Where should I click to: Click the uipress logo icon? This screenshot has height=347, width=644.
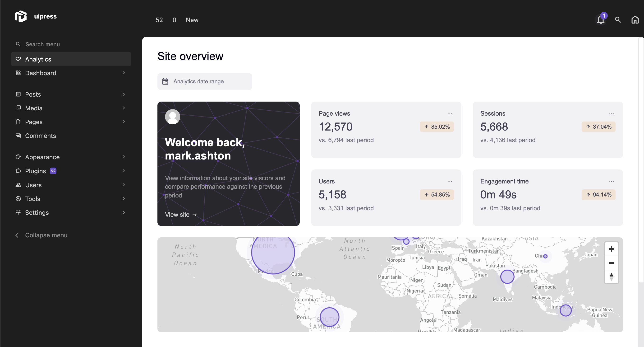[x=21, y=16]
